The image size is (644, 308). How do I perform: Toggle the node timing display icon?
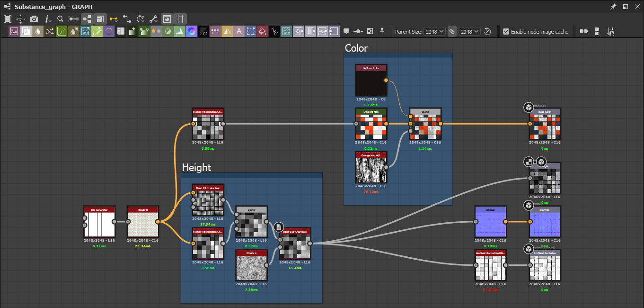141,19
